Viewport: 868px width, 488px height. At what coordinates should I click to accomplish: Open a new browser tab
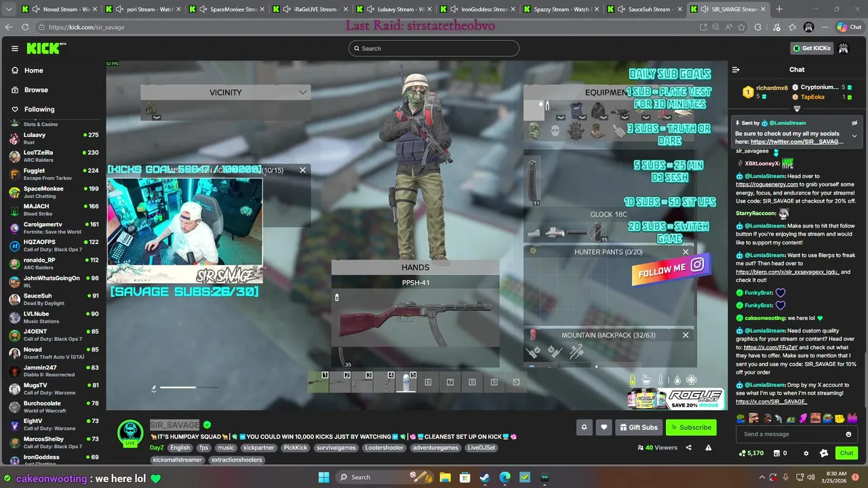pos(779,9)
